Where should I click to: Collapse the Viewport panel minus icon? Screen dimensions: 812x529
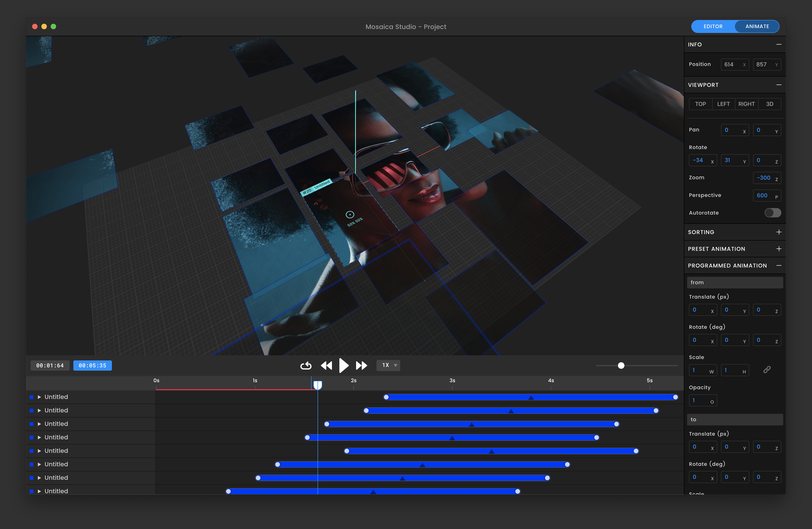[x=779, y=85]
